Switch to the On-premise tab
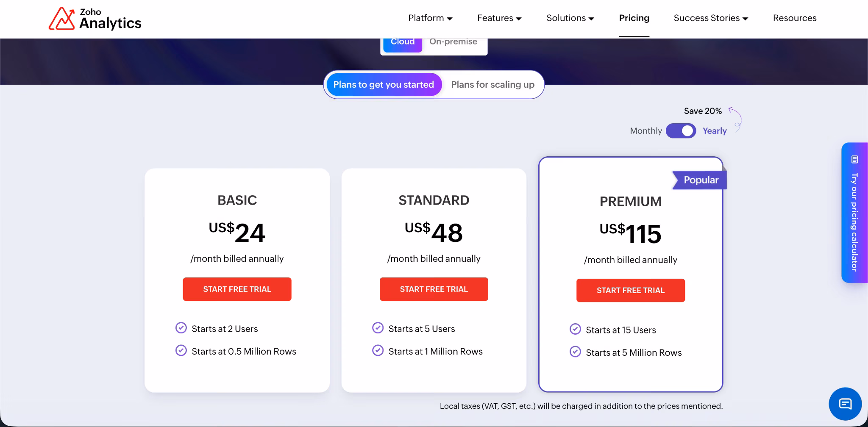This screenshot has width=868, height=427. pyautogui.click(x=453, y=42)
